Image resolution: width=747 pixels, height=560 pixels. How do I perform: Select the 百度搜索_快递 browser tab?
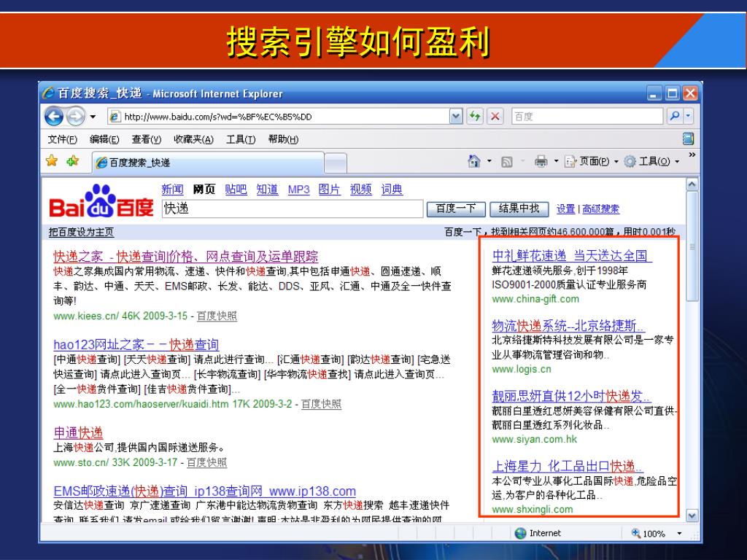pos(208,163)
